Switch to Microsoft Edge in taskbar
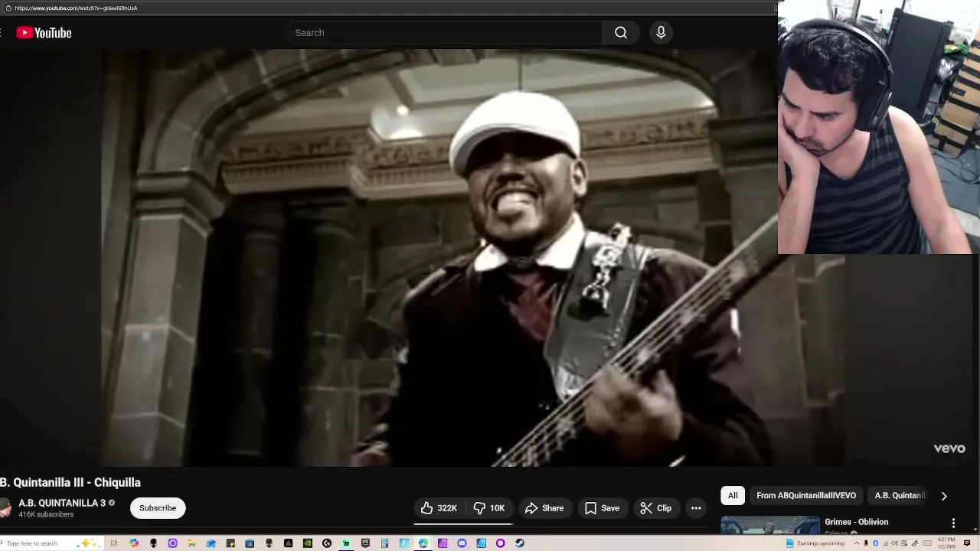 423,543
